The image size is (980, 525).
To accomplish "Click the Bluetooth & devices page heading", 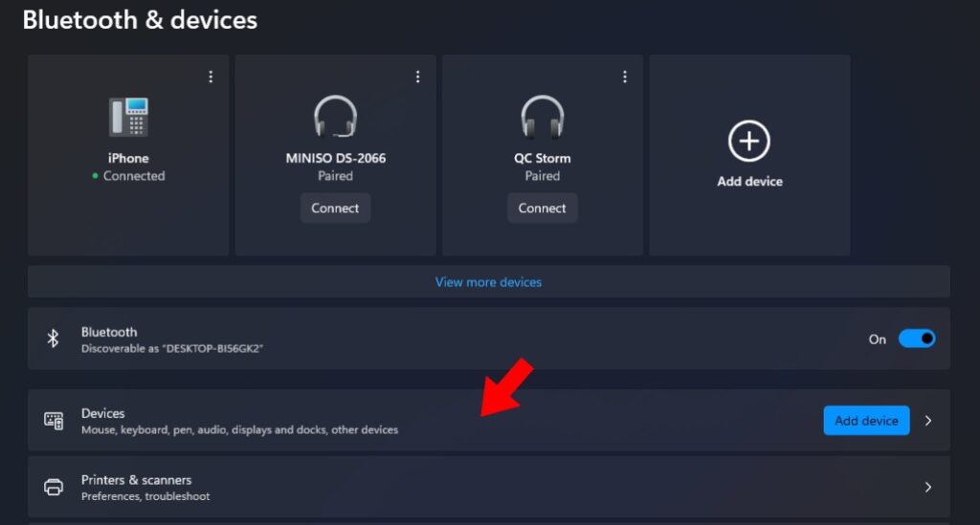I will click(x=140, y=20).
